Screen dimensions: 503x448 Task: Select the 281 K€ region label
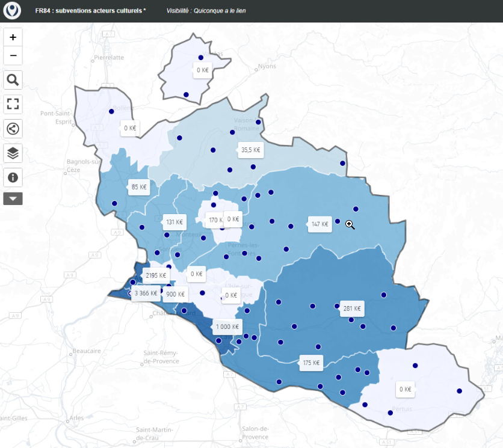click(352, 309)
